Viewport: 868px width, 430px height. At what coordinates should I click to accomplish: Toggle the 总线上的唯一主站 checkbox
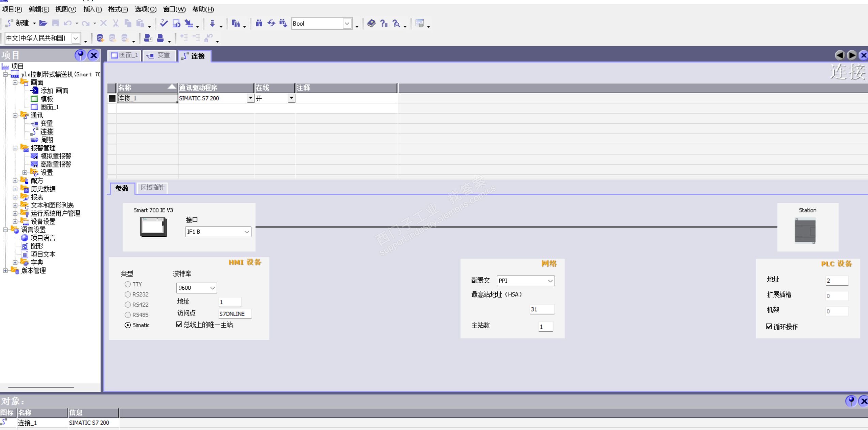coord(179,324)
